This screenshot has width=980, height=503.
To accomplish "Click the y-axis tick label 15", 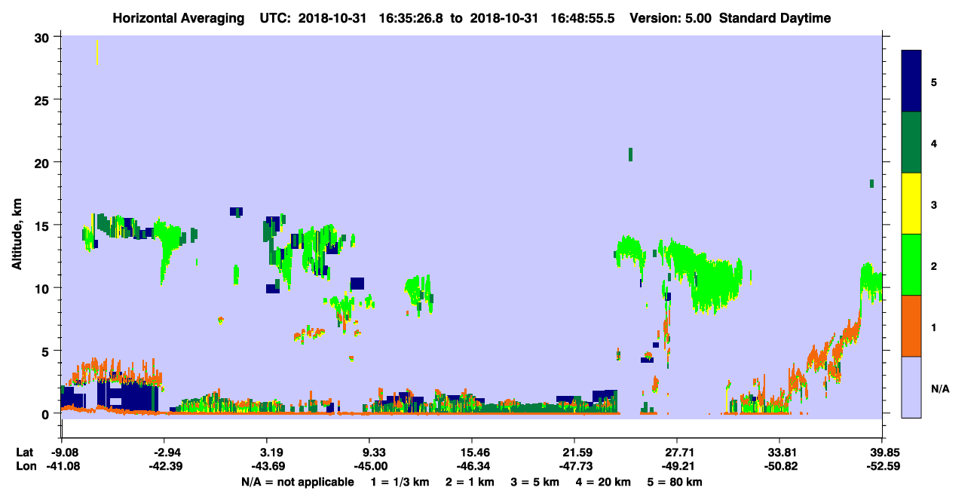I will click(x=43, y=225).
